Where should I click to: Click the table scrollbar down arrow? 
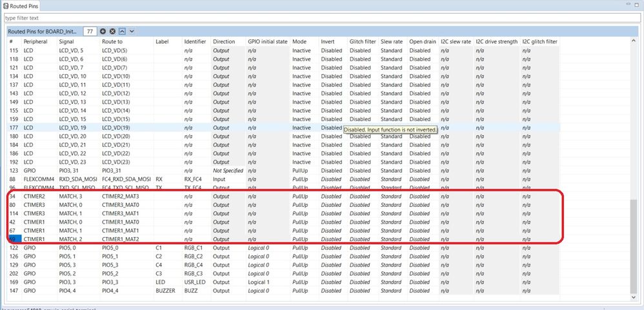point(635,297)
